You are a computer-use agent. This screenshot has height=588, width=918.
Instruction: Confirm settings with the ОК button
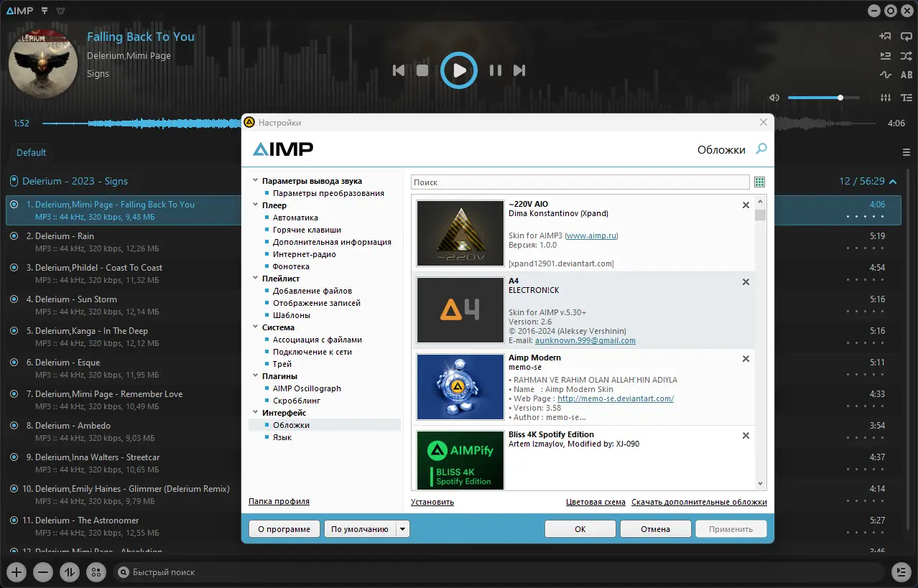point(580,529)
